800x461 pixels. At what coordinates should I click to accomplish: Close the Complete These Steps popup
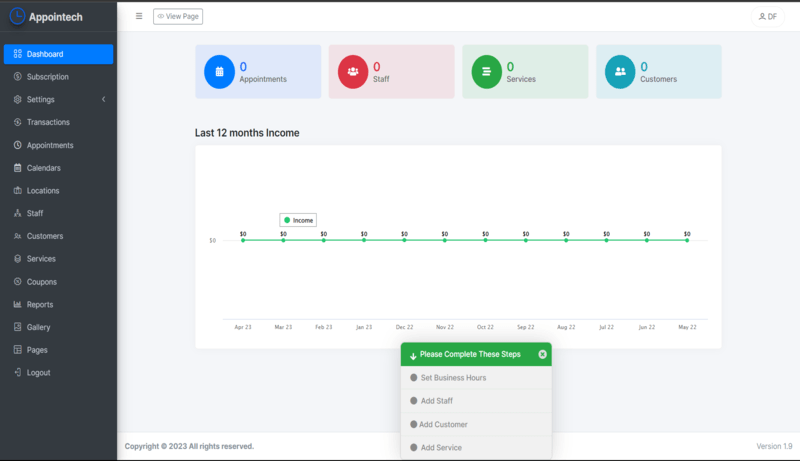pyautogui.click(x=542, y=354)
